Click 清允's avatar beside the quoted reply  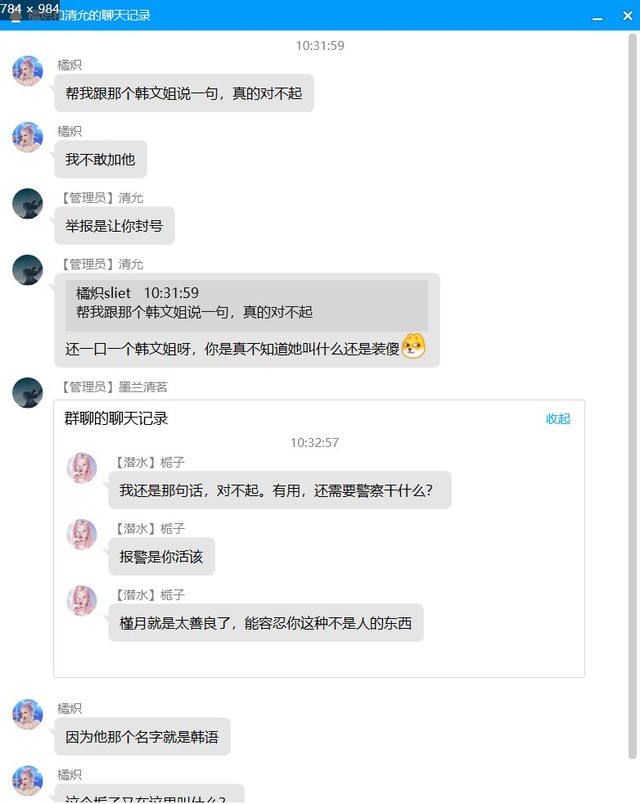coord(28,270)
